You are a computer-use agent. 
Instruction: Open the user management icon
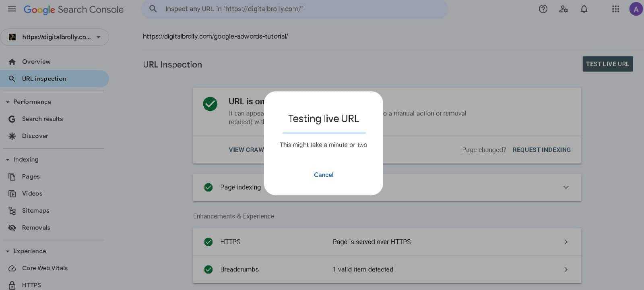[x=563, y=9]
